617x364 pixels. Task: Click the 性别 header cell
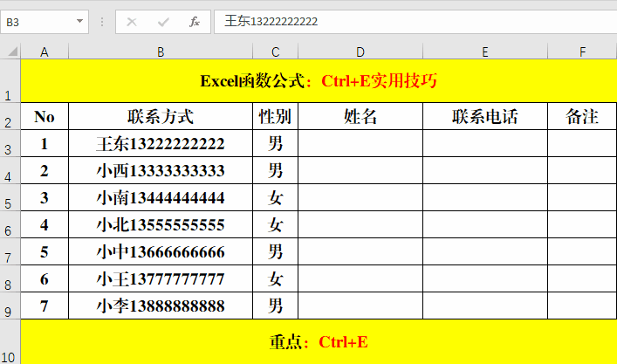point(276,116)
